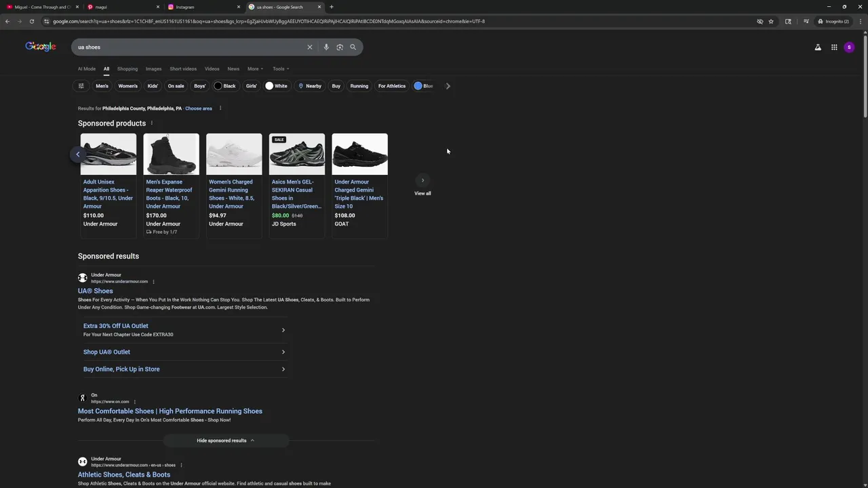
Task: Open the side panel icon in Chrome toolbar
Action: point(788,21)
